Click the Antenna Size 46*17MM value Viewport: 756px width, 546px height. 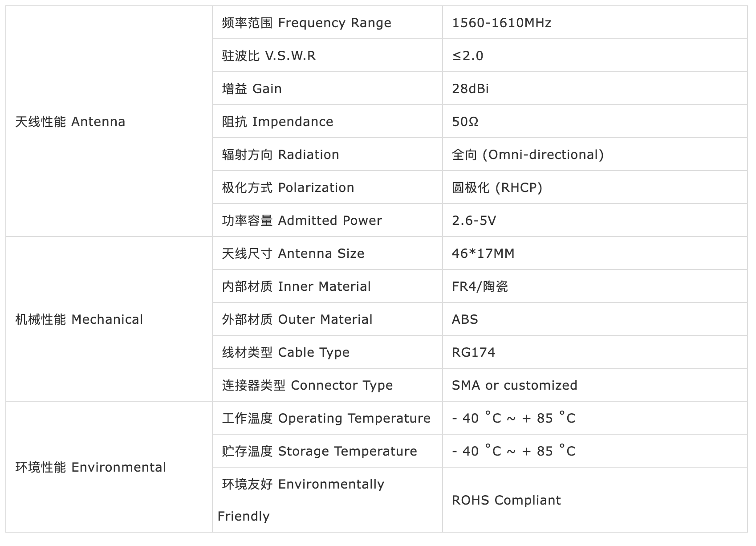483,253
